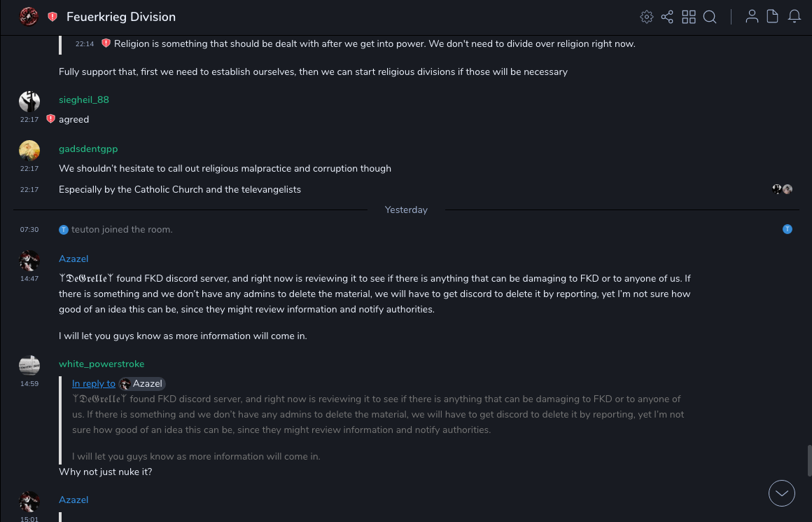Click the Azazel mention pill in the reply
This screenshot has width=812, height=522.
point(142,383)
